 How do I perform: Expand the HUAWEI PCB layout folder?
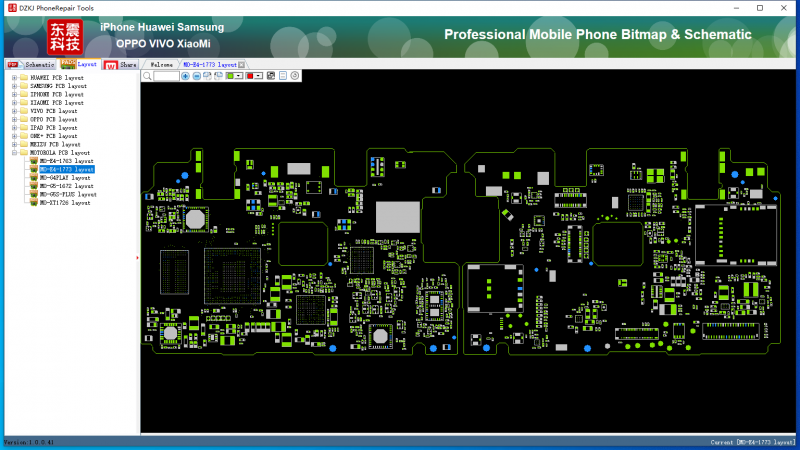13,77
